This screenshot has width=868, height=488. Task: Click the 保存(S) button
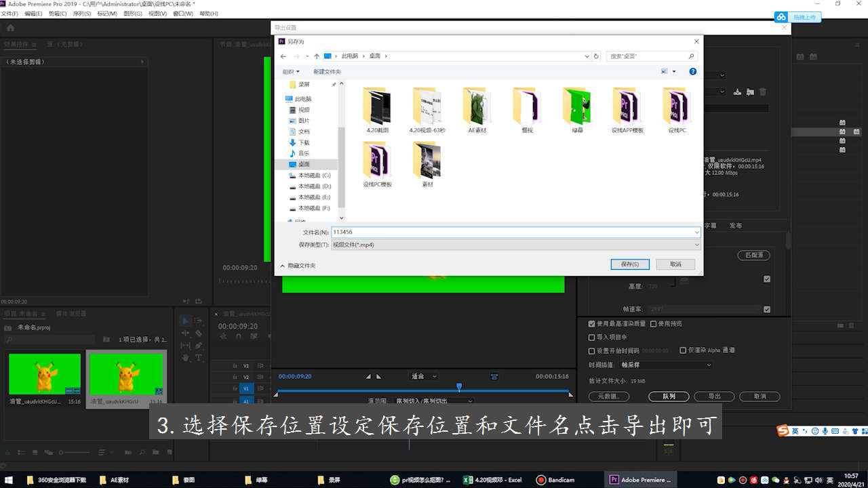(630, 264)
